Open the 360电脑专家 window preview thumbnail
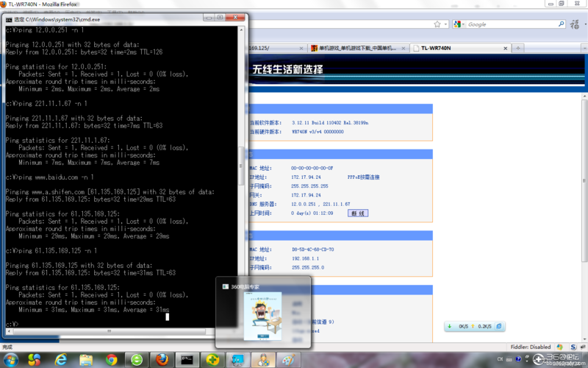 [263, 312]
